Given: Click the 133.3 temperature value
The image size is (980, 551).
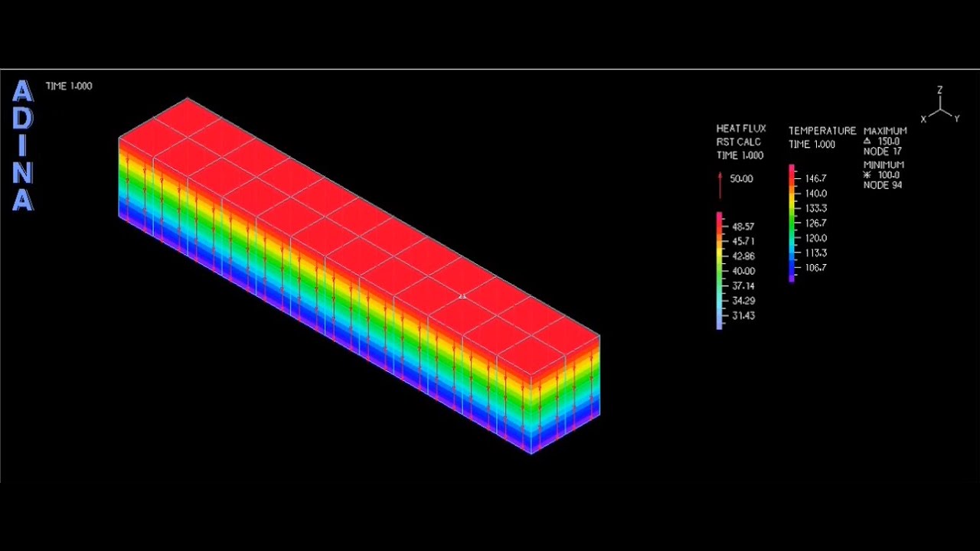Looking at the screenshot, I should (815, 208).
